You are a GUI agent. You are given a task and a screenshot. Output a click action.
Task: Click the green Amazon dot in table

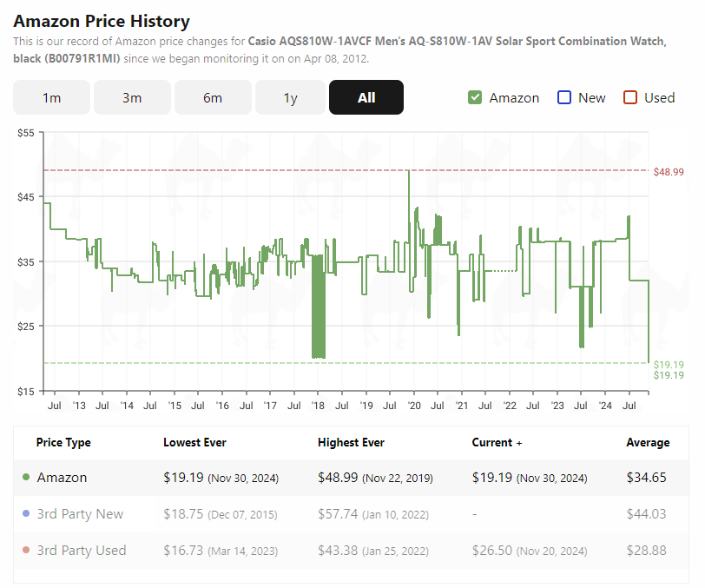(x=26, y=477)
